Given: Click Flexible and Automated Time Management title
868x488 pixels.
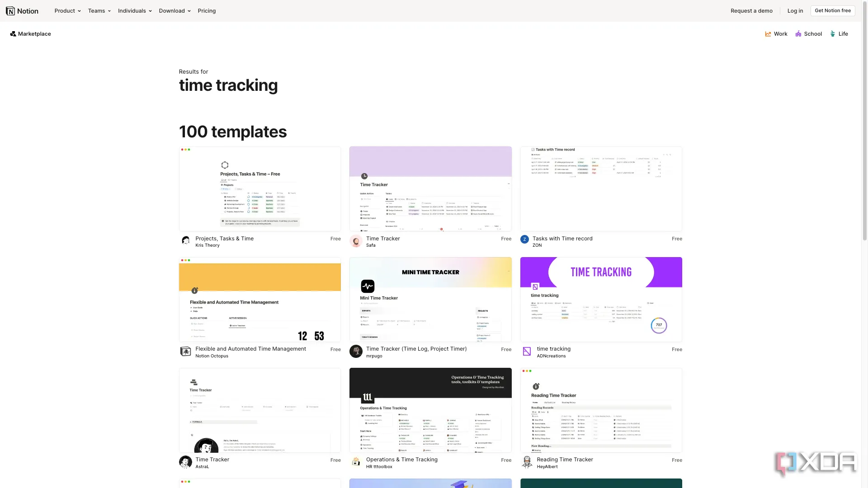Looking at the screenshot, I should pyautogui.click(x=250, y=349).
